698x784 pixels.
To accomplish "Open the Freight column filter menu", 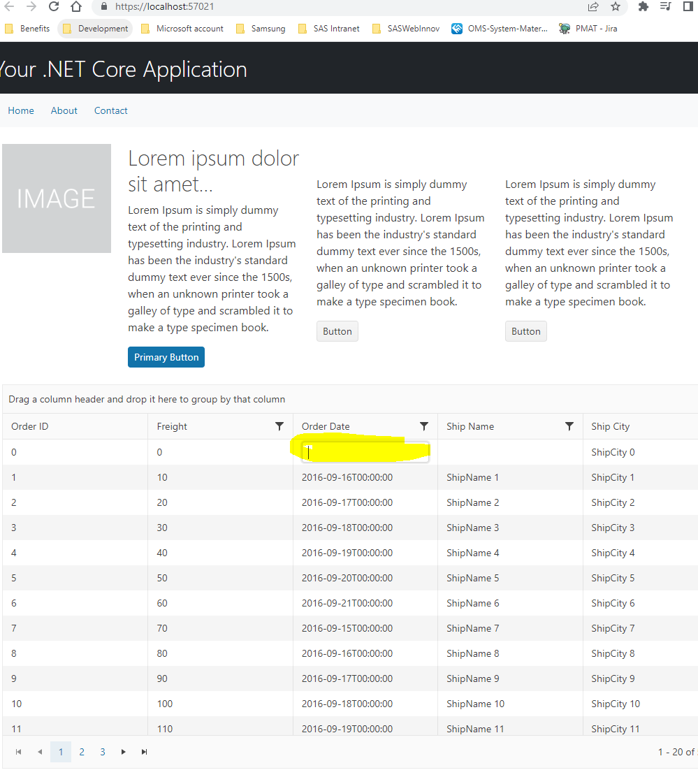I will click(x=279, y=426).
